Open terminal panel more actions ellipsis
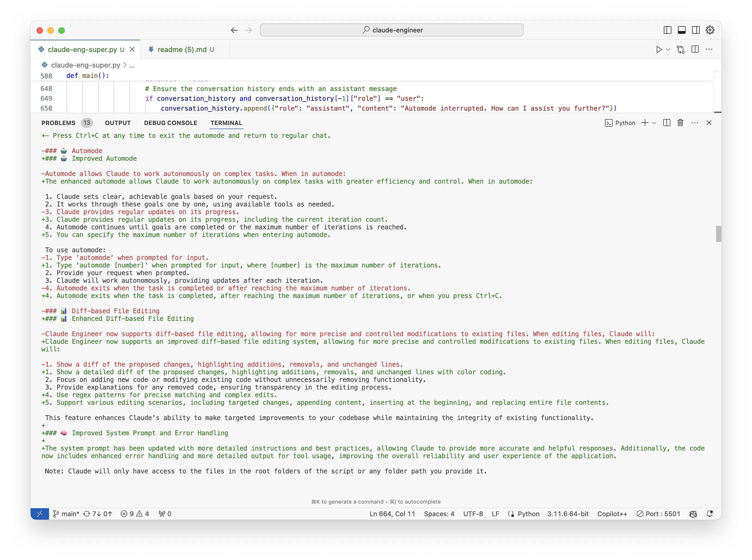 coord(695,123)
